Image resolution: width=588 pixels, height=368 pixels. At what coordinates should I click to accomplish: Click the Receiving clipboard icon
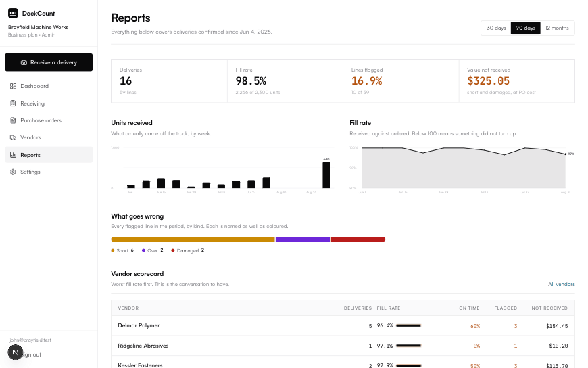click(x=13, y=103)
